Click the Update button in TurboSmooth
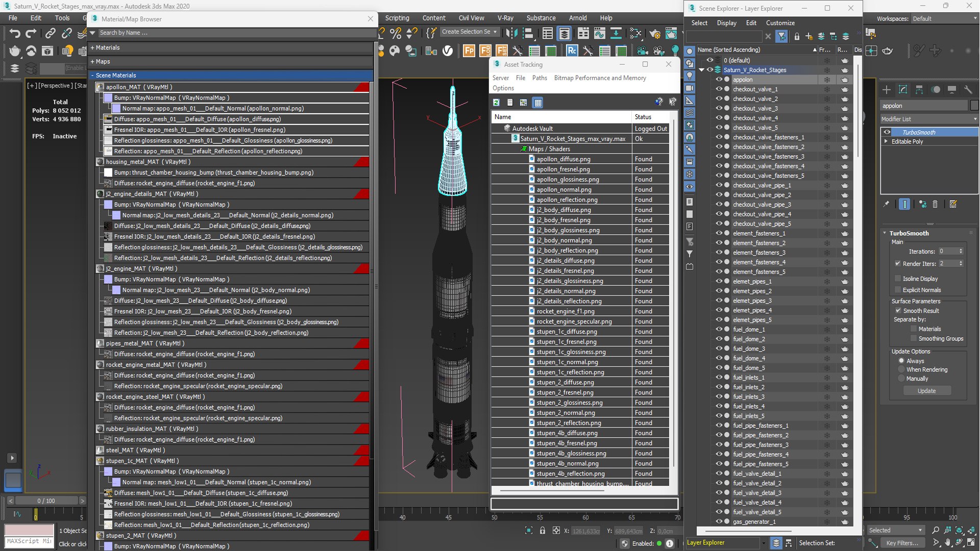Screen dimensions: 980x551 tap(926, 391)
